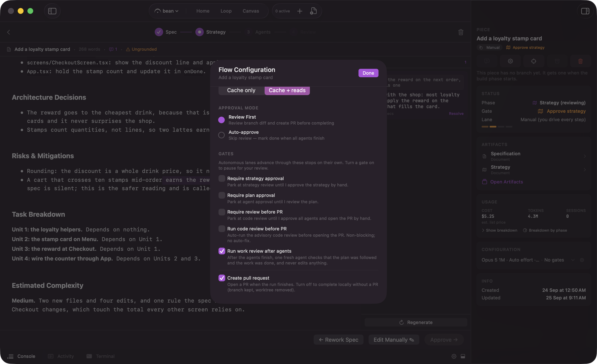Switch to the Console panel tab
The width and height of the screenshot is (597, 364).
point(21,356)
